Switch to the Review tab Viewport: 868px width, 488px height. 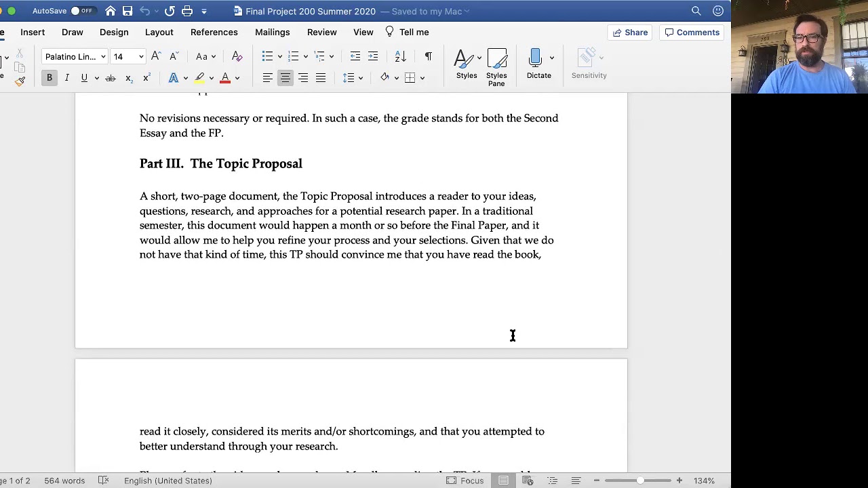pyautogui.click(x=321, y=32)
